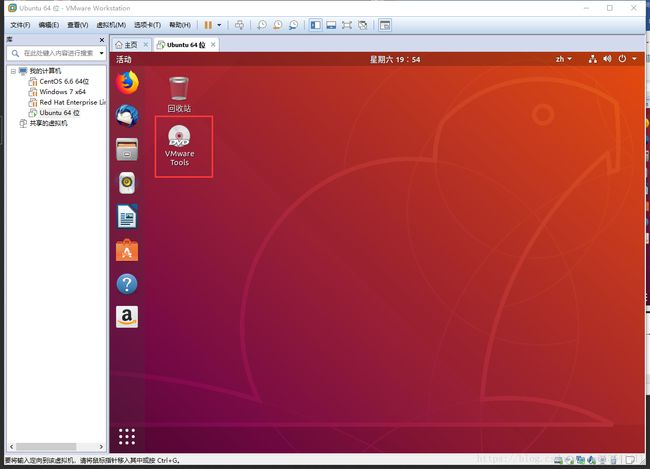
Task: Toggle the library sidebar view icon
Action: coord(315,25)
